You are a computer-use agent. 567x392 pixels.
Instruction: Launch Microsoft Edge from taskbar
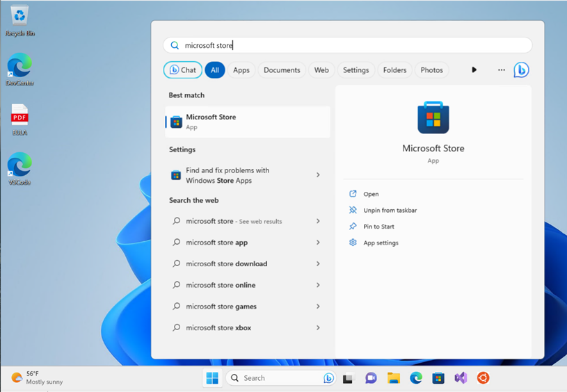416,378
